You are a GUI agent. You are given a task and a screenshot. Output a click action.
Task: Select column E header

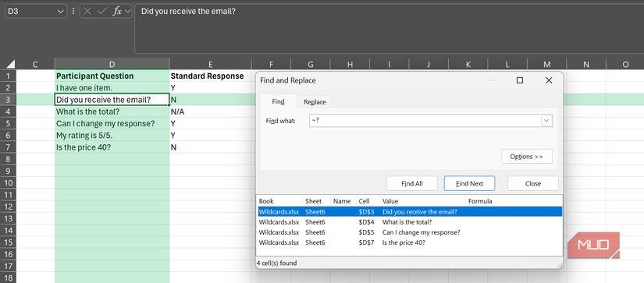(210, 65)
